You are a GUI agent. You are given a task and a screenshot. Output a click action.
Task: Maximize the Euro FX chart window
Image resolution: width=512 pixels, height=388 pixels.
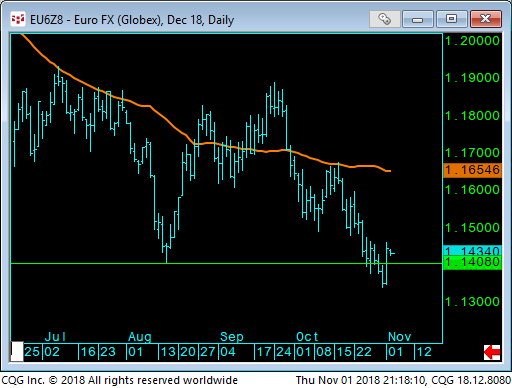pos(451,19)
